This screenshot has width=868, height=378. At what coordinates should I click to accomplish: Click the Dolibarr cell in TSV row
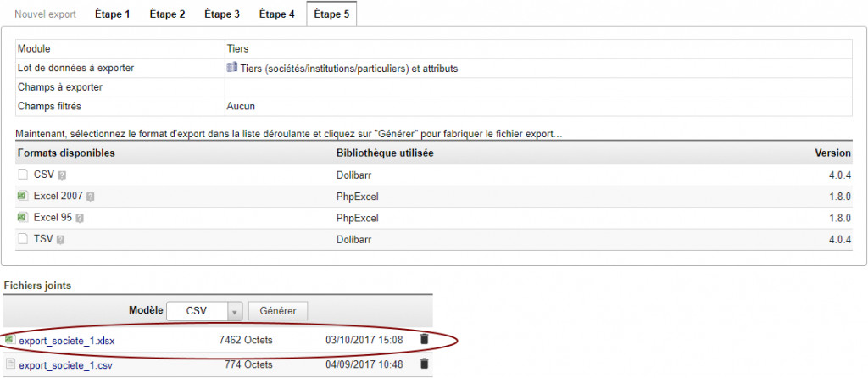click(x=353, y=240)
